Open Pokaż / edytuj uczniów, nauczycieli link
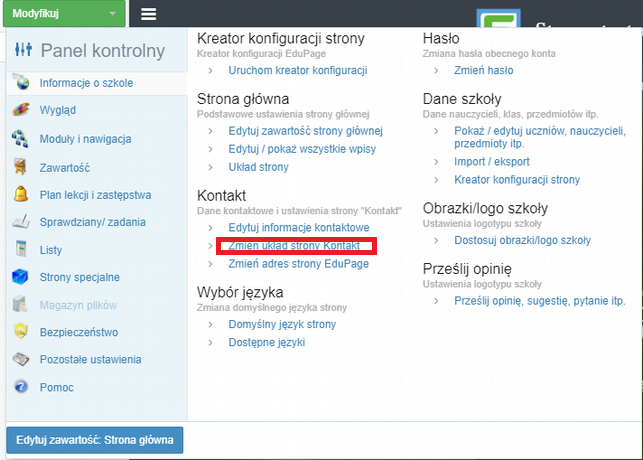The image size is (643, 460). 540,137
